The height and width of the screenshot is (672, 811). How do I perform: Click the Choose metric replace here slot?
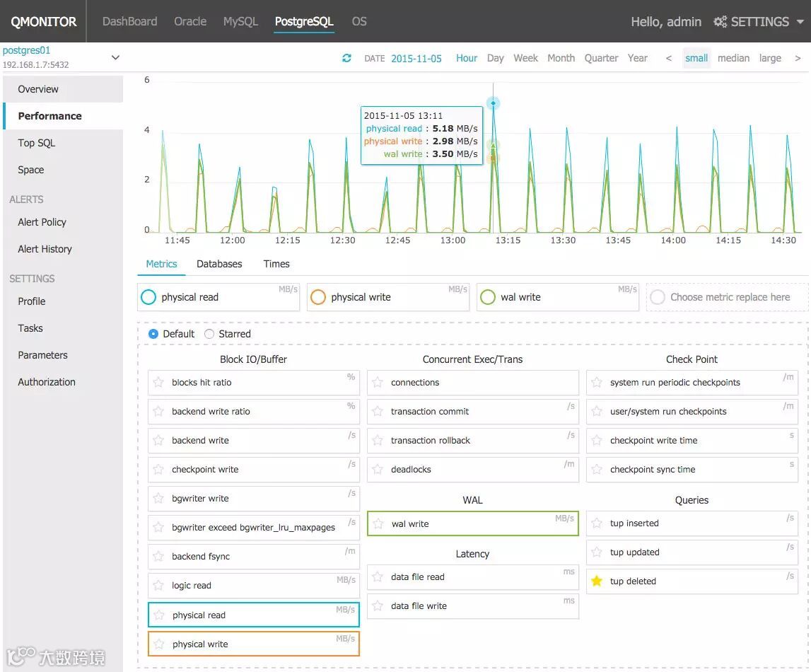pos(727,297)
